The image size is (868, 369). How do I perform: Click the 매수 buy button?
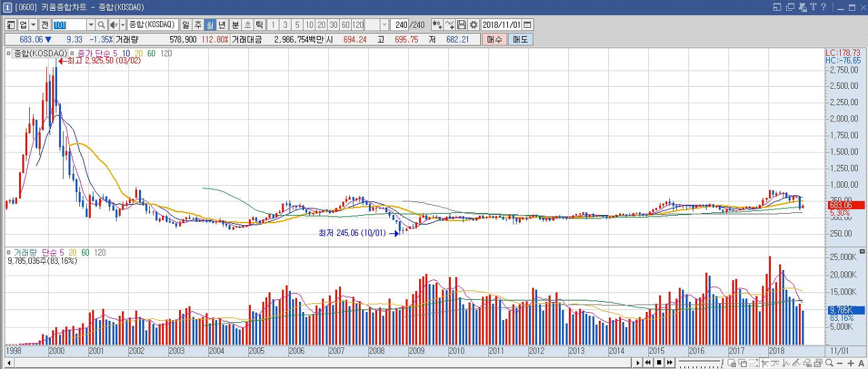494,39
